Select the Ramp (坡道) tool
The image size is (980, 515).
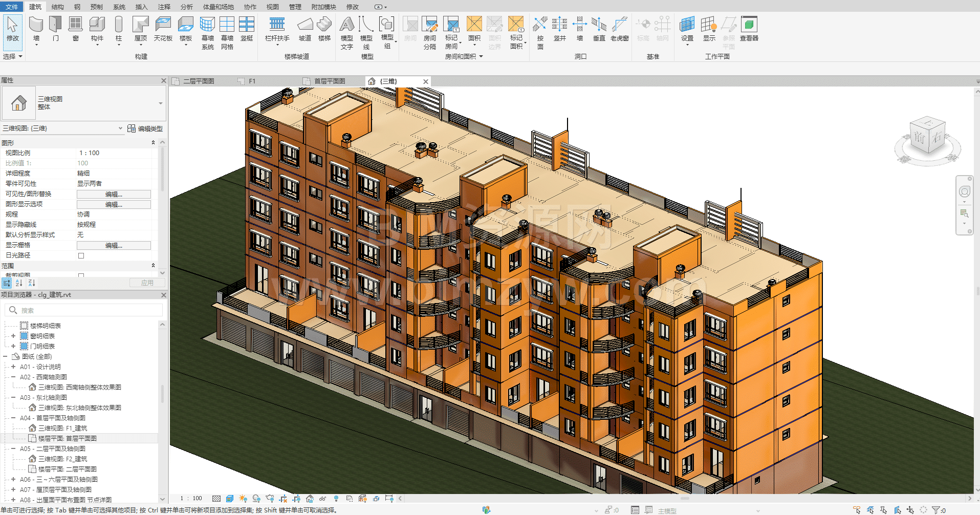coord(305,29)
